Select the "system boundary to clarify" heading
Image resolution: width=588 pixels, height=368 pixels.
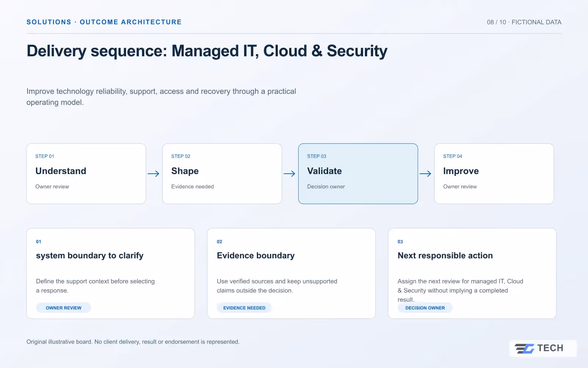click(x=90, y=256)
